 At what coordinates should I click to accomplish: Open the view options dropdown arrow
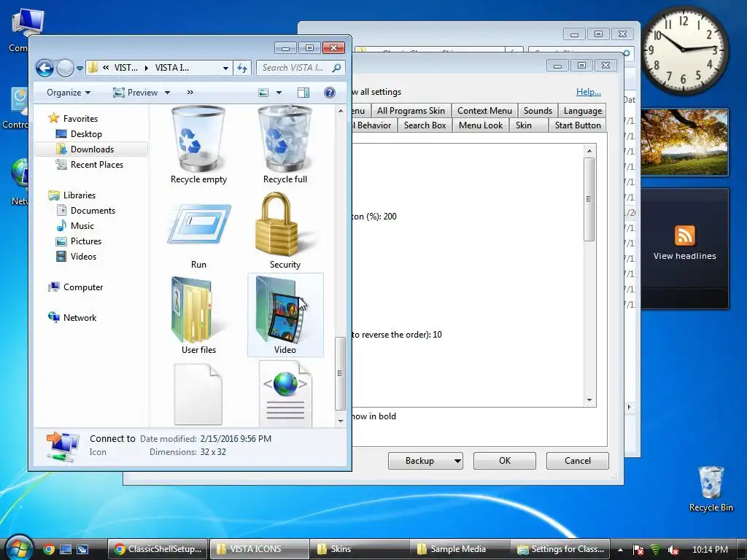click(x=279, y=93)
